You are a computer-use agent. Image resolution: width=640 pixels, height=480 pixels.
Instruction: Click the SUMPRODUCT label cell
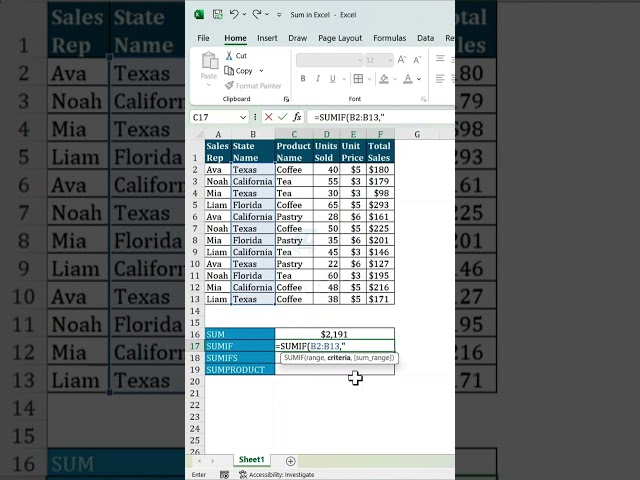click(x=240, y=370)
